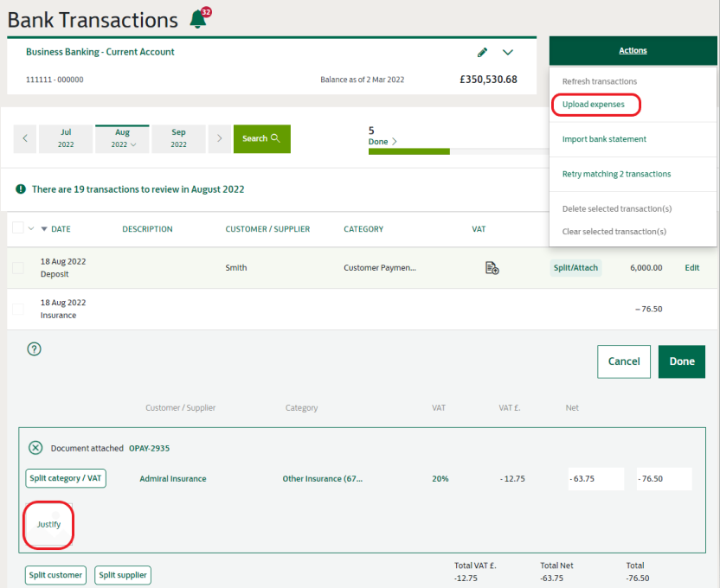Click the -12.75 VAT amount value
Viewport: 720px width, 588px height.
512,479
